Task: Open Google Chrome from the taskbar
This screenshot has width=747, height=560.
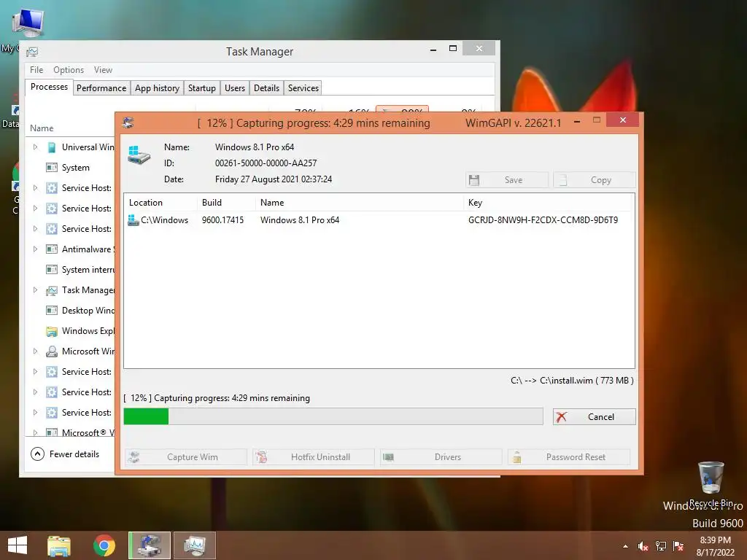Action: pos(104,545)
